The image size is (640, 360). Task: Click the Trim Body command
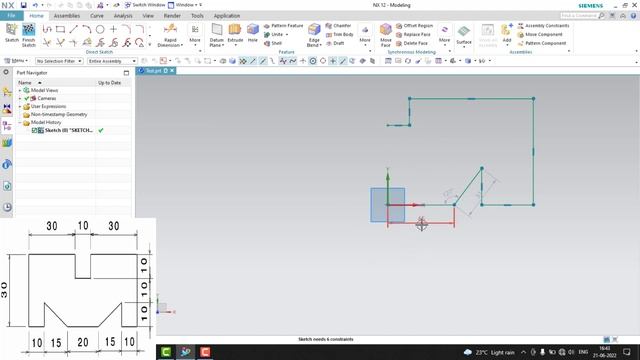point(340,35)
